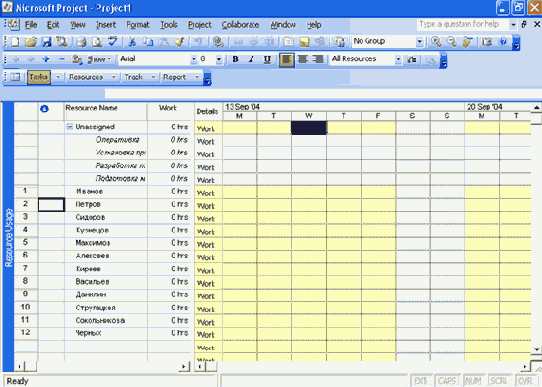
Task: Click the Hide Subtasks minus icon
Action: click(x=62, y=59)
